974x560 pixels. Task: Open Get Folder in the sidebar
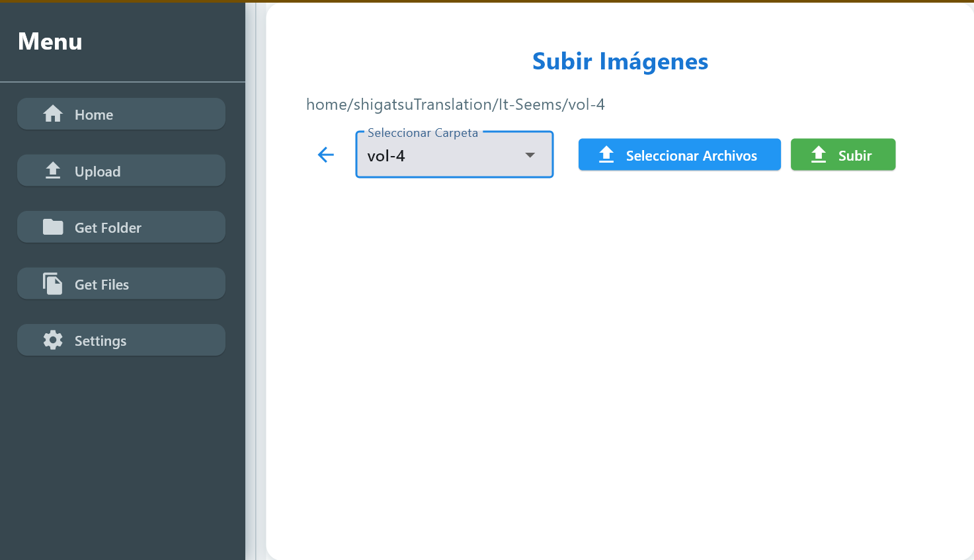click(121, 227)
